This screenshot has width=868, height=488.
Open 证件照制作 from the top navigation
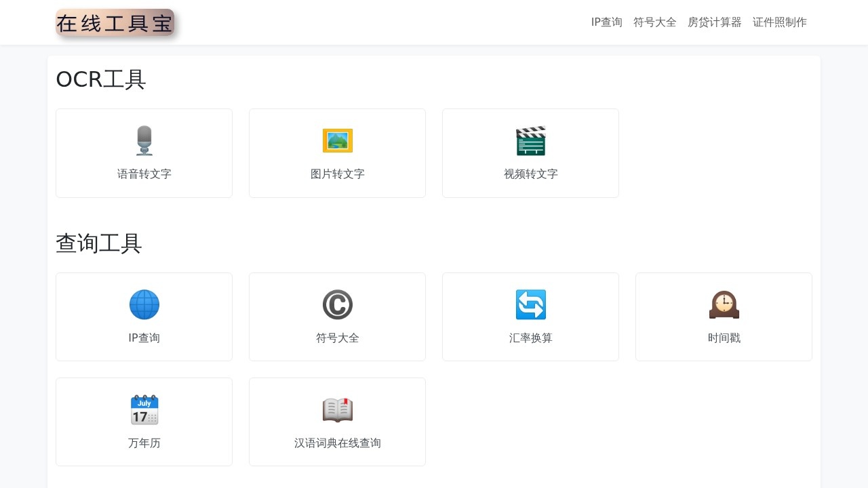[779, 22]
